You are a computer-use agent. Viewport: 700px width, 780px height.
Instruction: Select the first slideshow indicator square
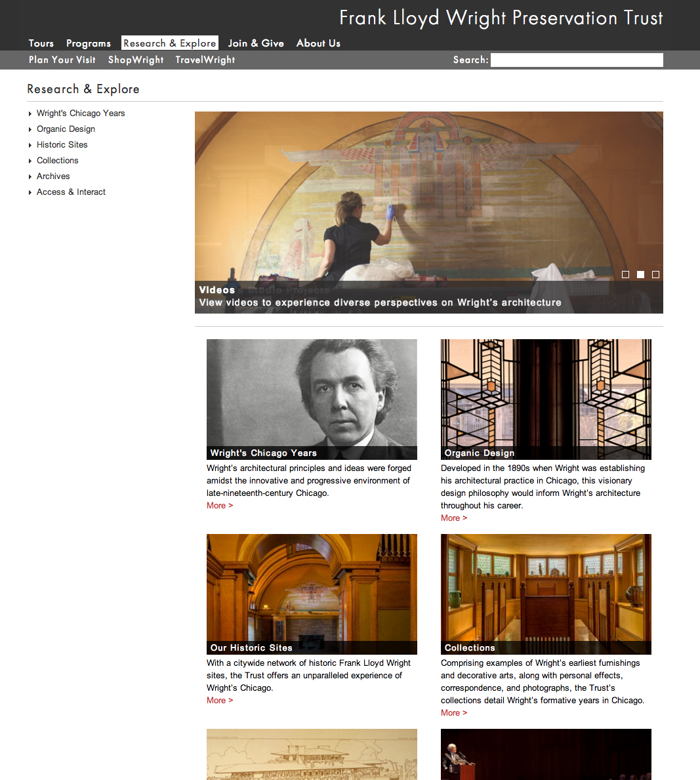[625, 275]
